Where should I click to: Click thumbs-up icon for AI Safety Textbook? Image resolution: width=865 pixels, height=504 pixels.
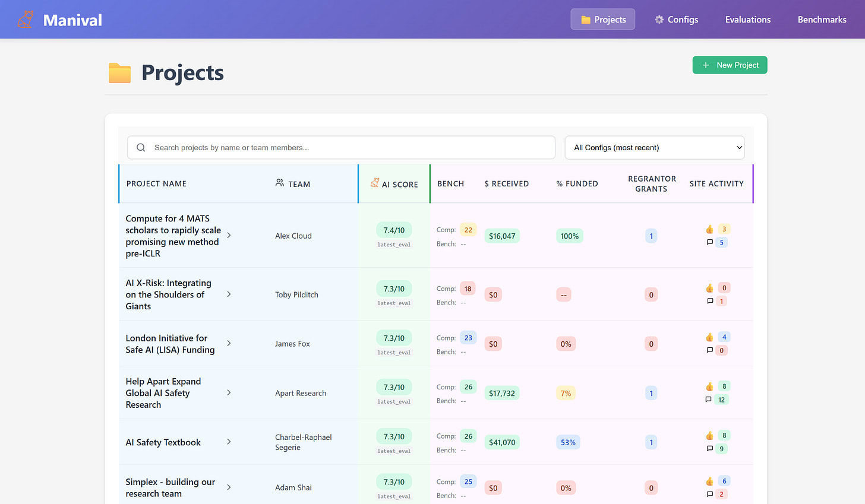click(x=709, y=436)
